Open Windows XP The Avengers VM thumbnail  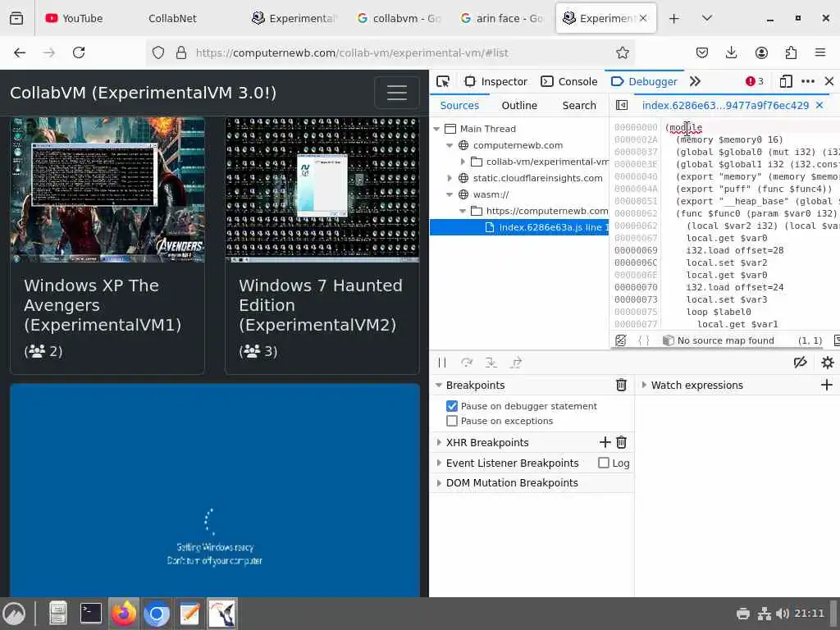coord(107,190)
